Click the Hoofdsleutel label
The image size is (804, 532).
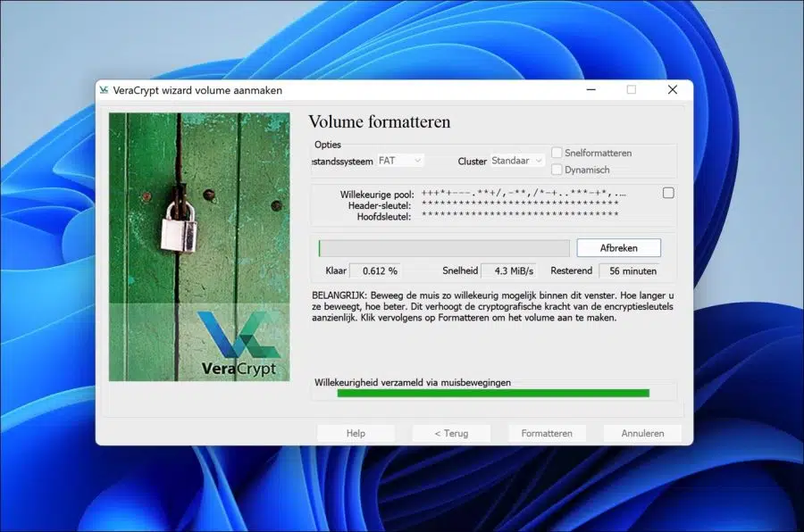pyautogui.click(x=384, y=217)
